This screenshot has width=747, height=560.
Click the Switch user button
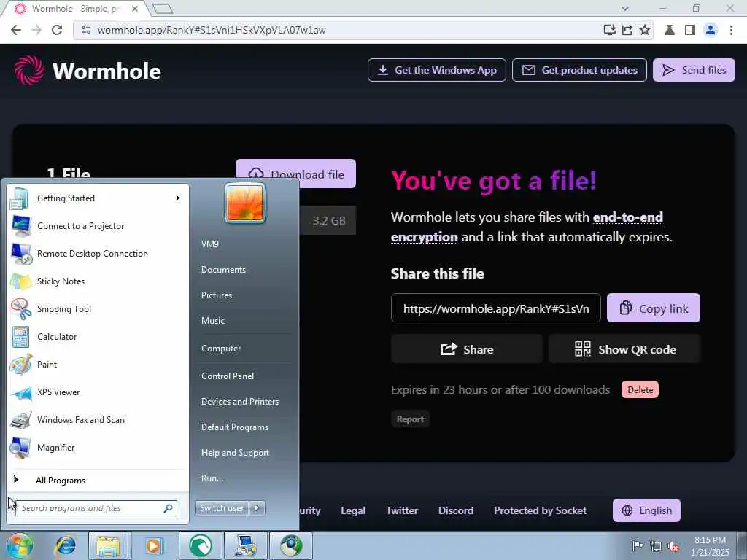pyautogui.click(x=222, y=508)
